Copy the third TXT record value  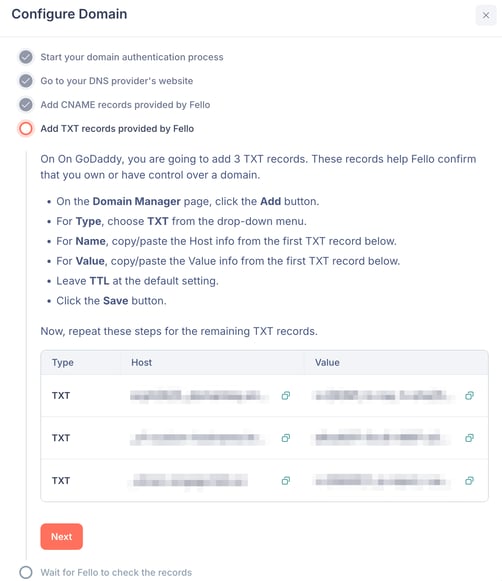click(469, 481)
